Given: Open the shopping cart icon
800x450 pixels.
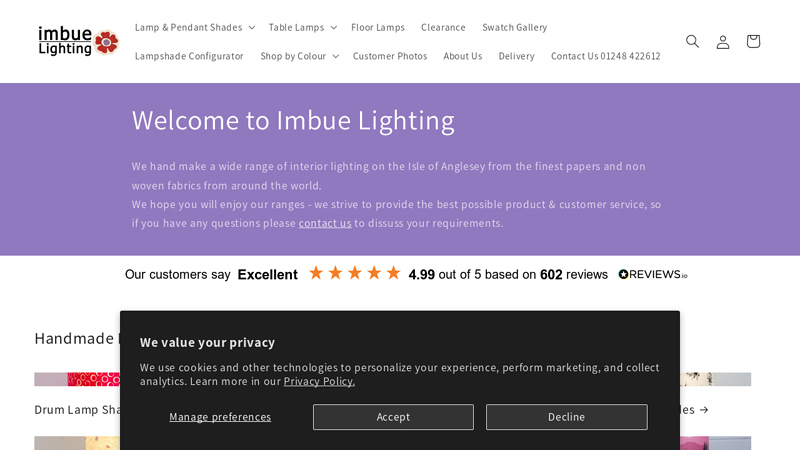Looking at the screenshot, I should click(x=753, y=41).
